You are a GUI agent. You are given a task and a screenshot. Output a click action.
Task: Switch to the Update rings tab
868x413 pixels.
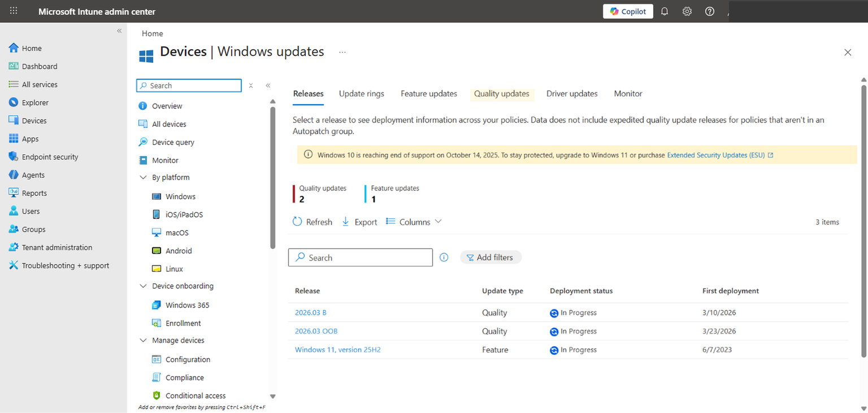click(x=361, y=93)
